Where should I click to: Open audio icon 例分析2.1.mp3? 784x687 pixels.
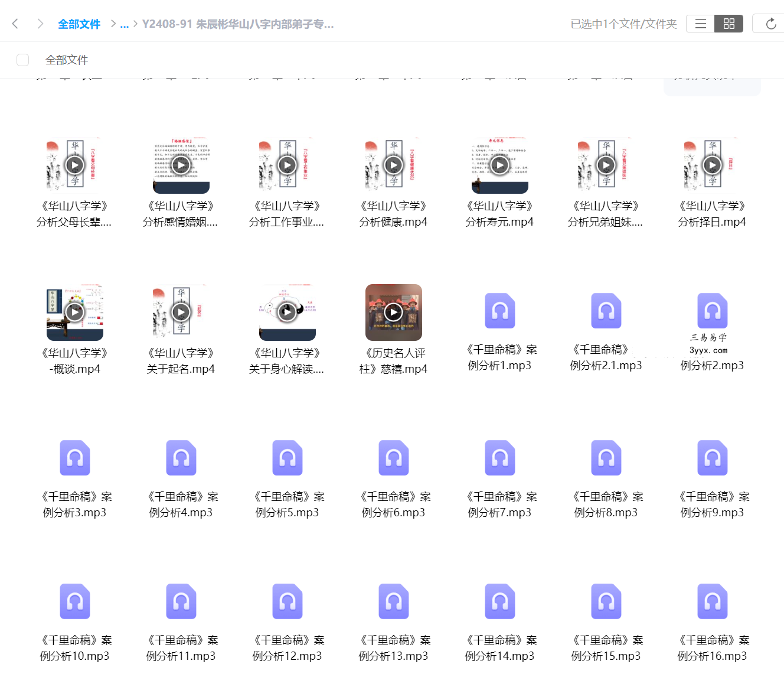pos(606,311)
